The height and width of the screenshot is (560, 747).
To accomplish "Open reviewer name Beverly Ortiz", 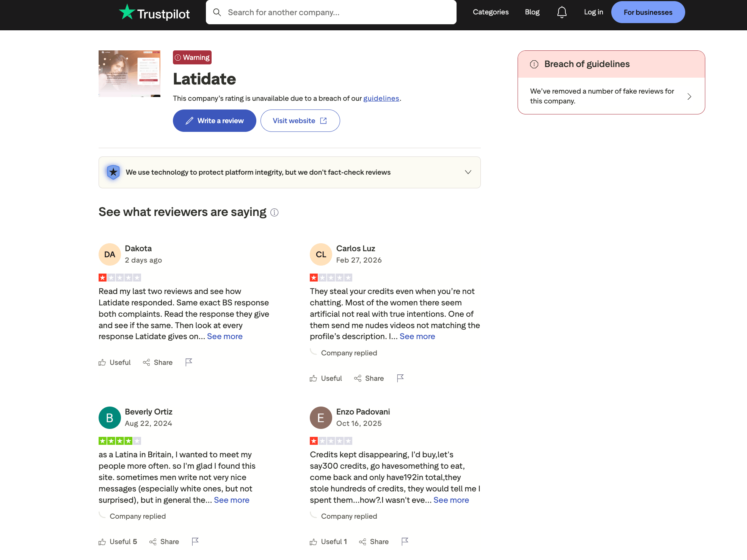I will [x=149, y=412].
